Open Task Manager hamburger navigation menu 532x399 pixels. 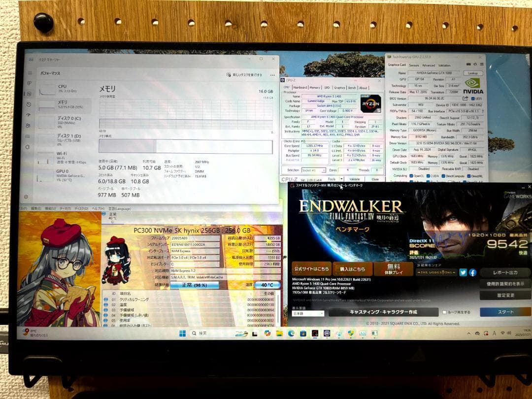tap(29, 73)
